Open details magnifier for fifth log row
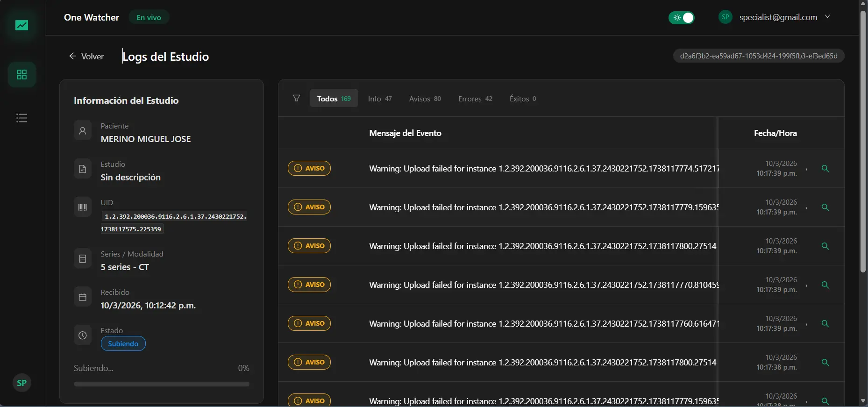868x407 pixels. pyautogui.click(x=825, y=324)
